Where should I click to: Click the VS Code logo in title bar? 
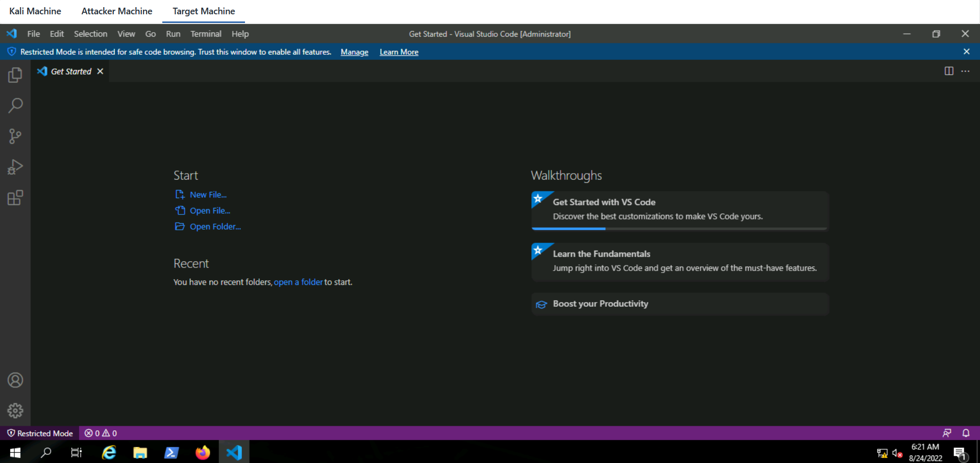coord(12,34)
